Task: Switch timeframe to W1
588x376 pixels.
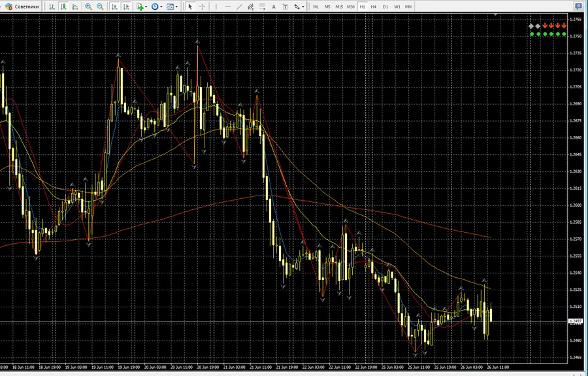Action: pos(397,7)
